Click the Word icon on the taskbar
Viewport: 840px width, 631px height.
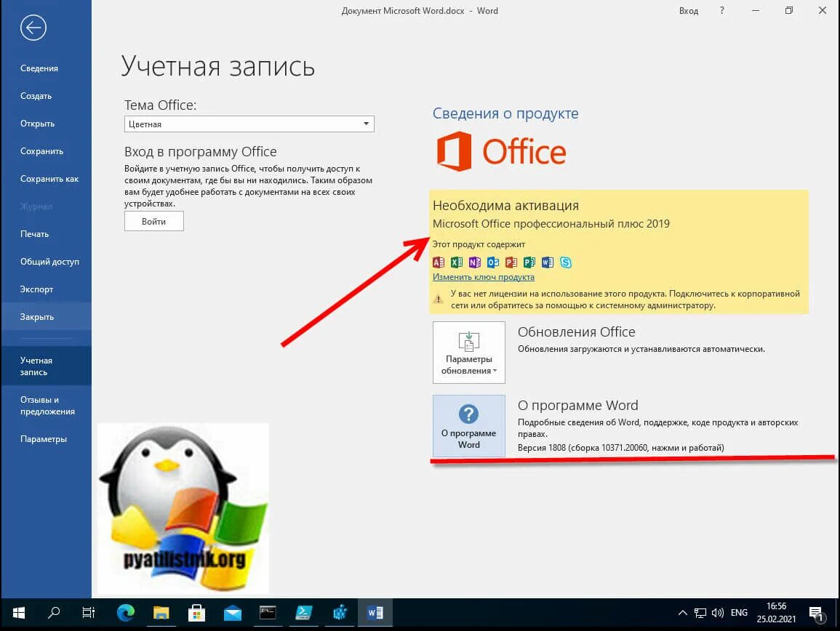tap(375, 612)
